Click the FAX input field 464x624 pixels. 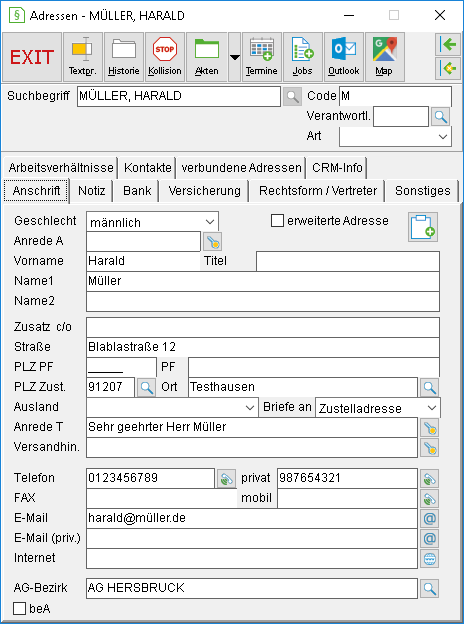(162, 498)
